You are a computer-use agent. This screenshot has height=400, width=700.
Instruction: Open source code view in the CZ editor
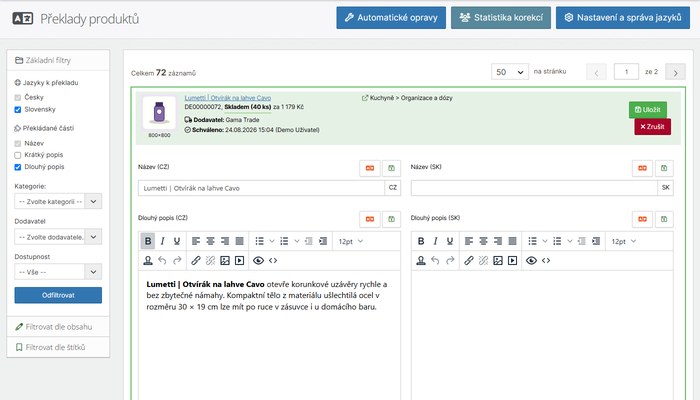273,261
